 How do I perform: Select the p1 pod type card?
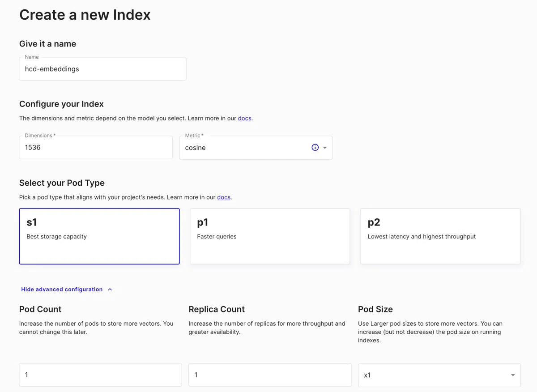click(270, 236)
